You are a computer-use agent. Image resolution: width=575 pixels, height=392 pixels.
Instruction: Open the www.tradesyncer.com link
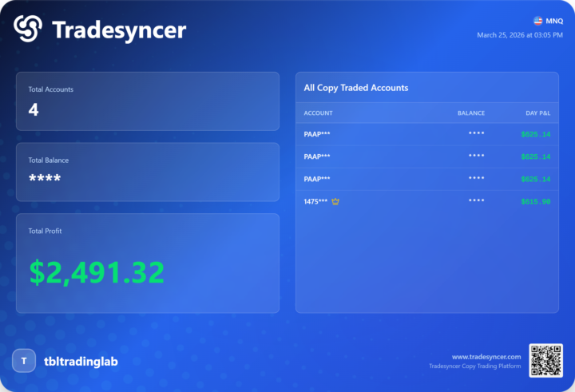[x=486, y=357]
